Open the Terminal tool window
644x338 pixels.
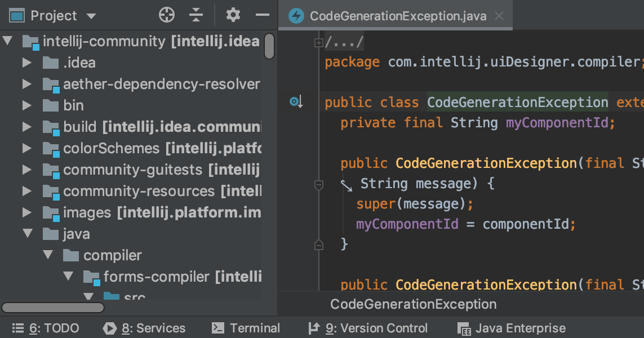246,328
